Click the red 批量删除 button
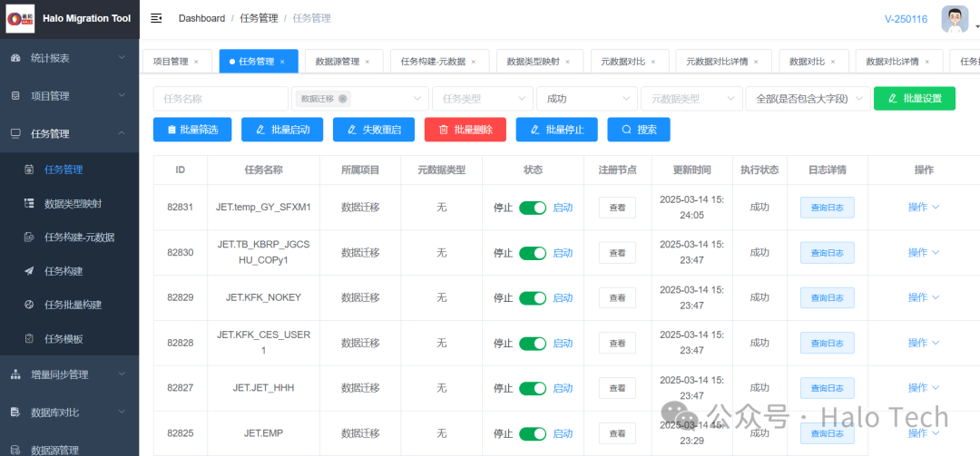The width and height of the screenshot is (980, 456). 465,130
